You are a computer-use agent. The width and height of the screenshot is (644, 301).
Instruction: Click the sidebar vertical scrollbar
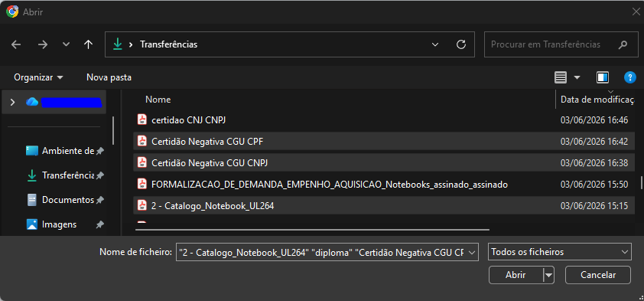[113, 130]
